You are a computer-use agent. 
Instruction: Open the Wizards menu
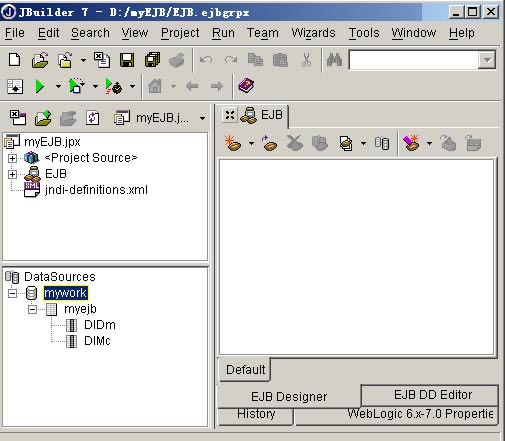coord(313,33)
